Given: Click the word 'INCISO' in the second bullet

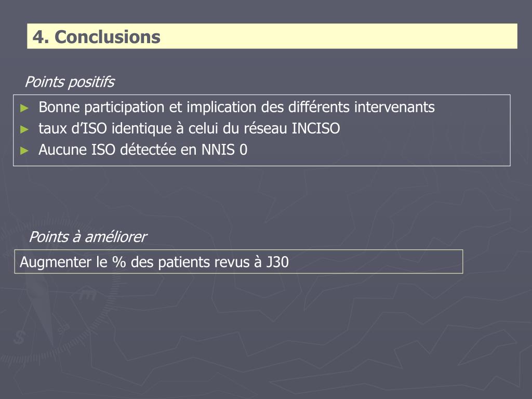Looking at the screenshot, I should coord(316,129).
